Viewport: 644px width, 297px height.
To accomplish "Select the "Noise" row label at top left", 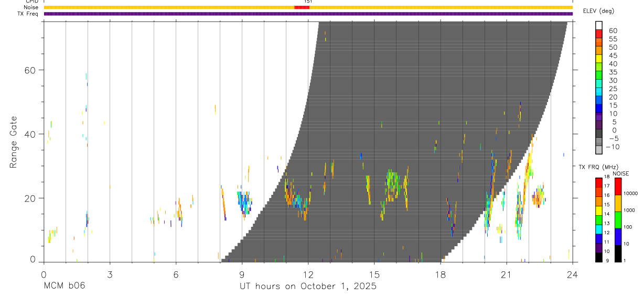I will (x=31, y=7).
